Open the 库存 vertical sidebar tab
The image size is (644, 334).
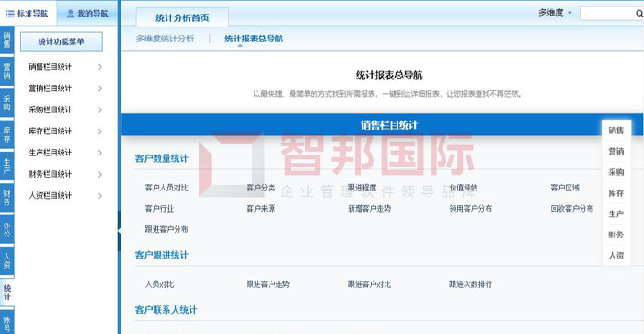pyautogui.click(x=7, y=134)
